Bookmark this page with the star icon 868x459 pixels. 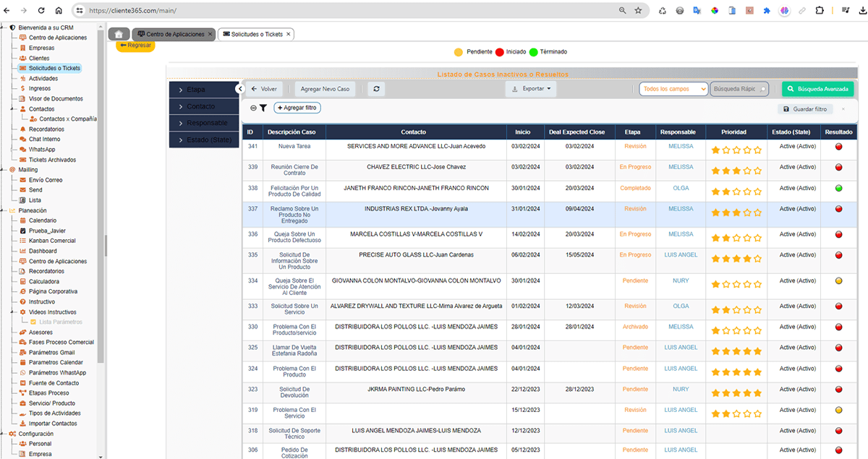[638, 11]
